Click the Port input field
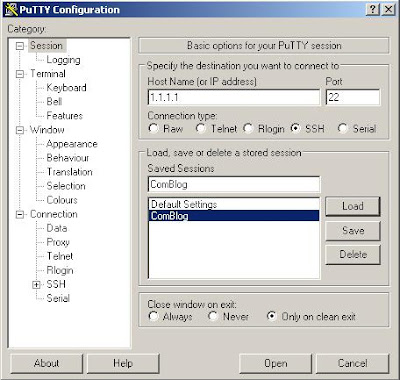This screenshot has width=400, height=380. [353, 98]
